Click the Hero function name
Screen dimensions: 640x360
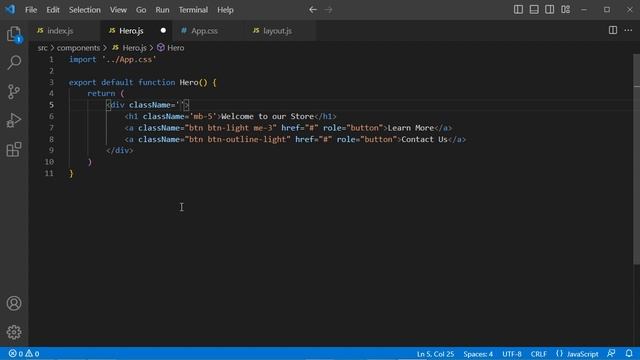[189, 82]
